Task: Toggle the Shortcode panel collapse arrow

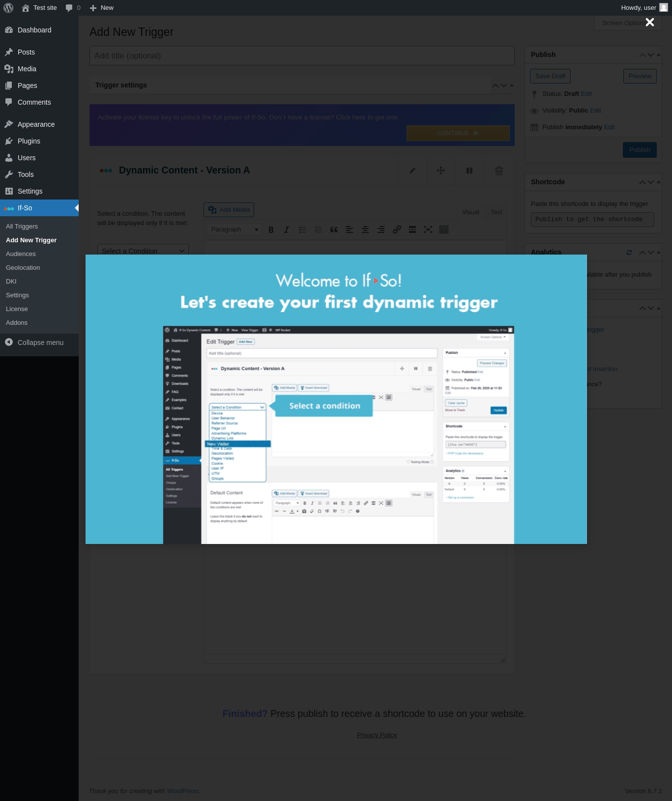Action: (x=659, y=182)
